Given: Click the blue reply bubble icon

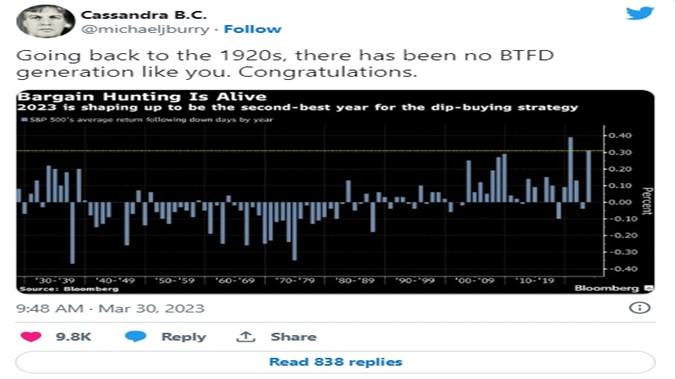Looking at the screenshot, I should point(136,336).
